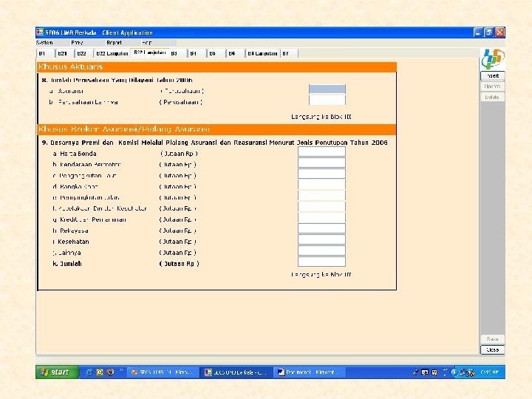Switch to the B4 tab
532x399 pixels.
pos(197,53)
